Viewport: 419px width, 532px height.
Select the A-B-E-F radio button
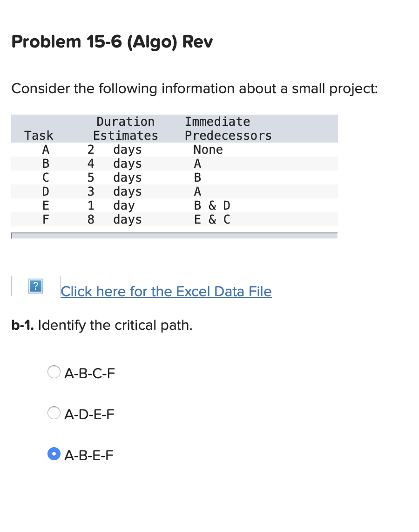click(54, 454)
